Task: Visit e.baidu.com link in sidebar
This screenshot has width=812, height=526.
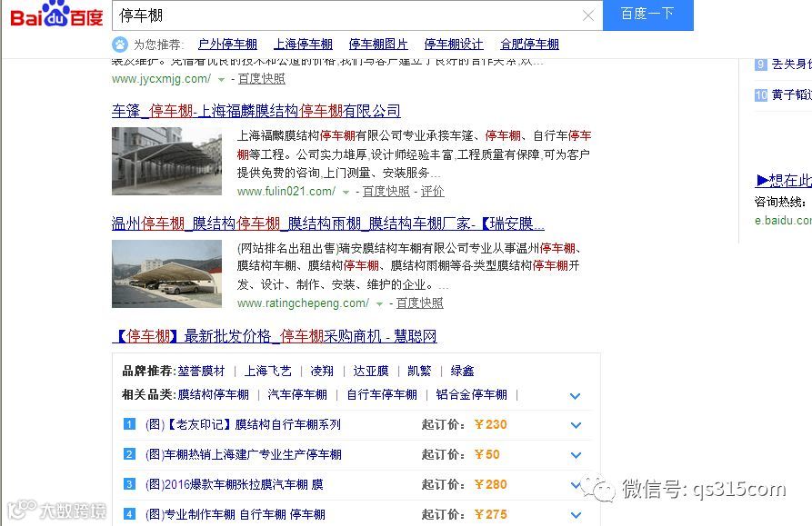Action: tap(783, 221)
